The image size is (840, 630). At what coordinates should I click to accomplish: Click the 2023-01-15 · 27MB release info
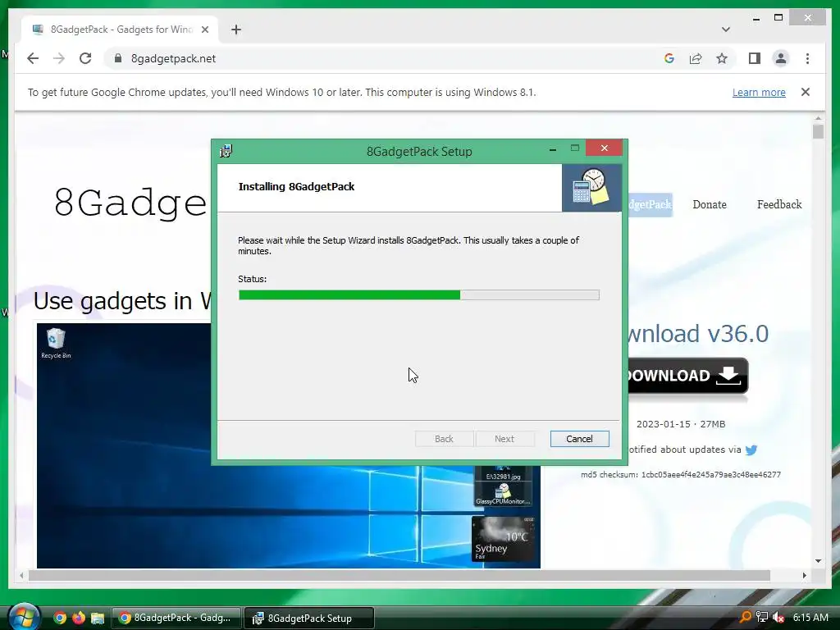[x=680, y=424]
